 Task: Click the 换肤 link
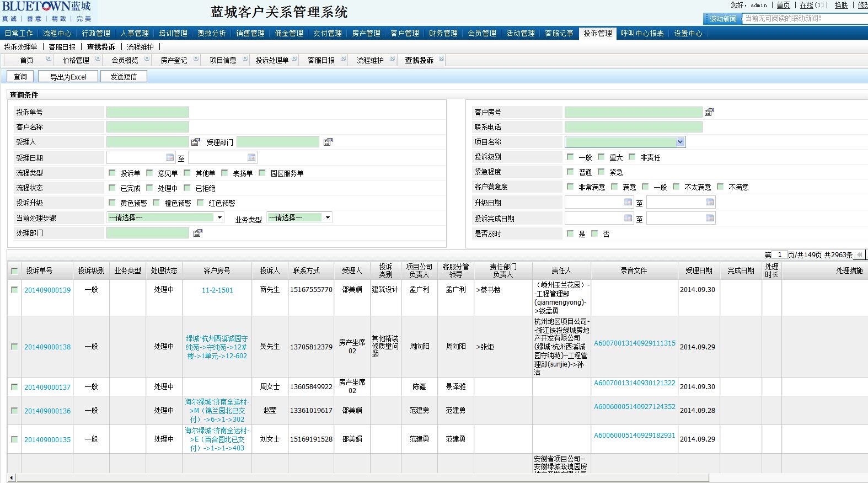(841, 5)
